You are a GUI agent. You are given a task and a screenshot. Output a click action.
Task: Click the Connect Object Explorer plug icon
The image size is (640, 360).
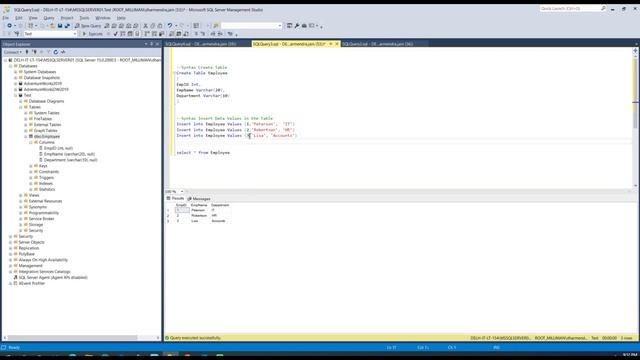tap(27, 52)
